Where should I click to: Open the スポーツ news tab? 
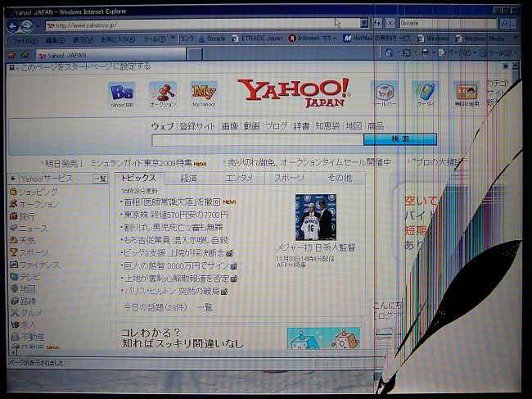[x=290, y=178]
